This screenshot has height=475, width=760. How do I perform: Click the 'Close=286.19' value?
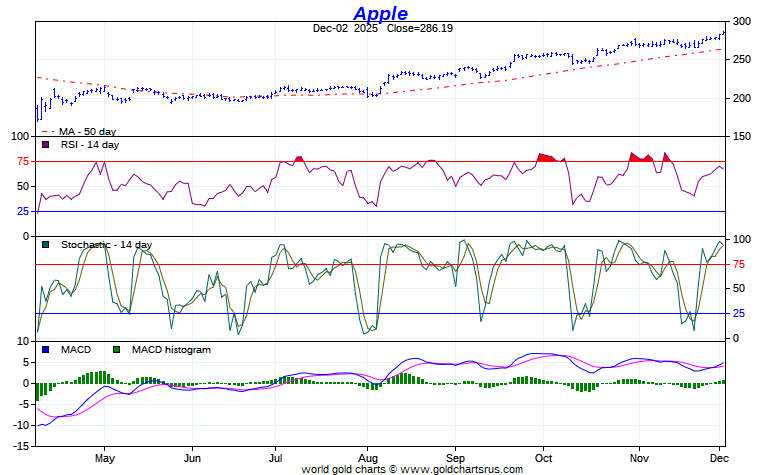pos(420,28)
